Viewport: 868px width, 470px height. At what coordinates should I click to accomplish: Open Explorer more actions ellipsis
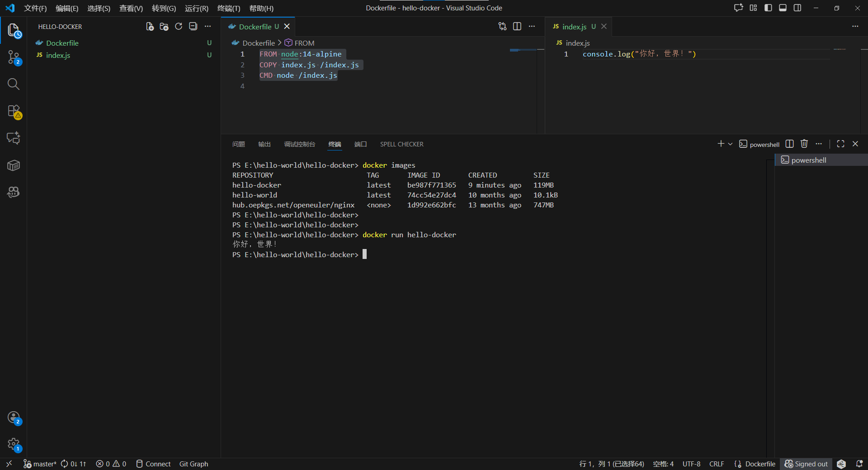pyautogui.click(x=208, y=27)
